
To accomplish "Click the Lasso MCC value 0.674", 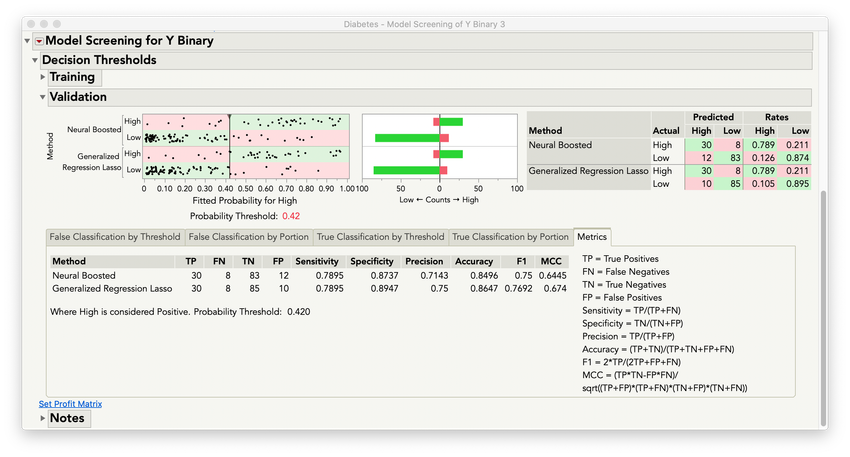I will (x=555, y=289).
